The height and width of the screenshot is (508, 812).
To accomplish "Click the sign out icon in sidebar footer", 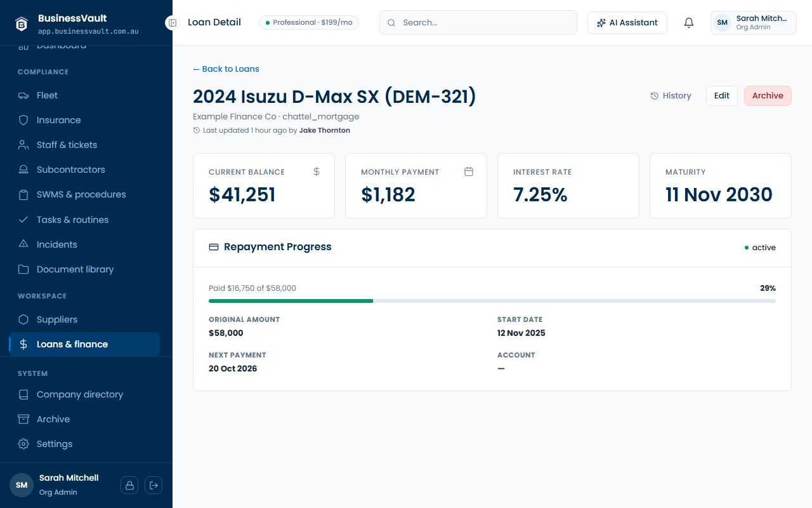I will (154, 485).
